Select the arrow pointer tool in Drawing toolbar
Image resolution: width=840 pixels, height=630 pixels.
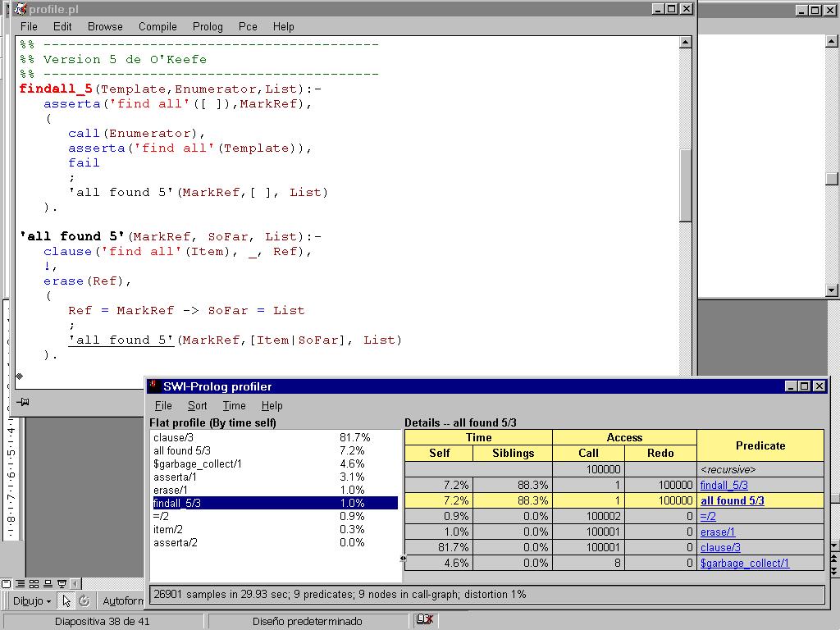(x=66, y=601)
